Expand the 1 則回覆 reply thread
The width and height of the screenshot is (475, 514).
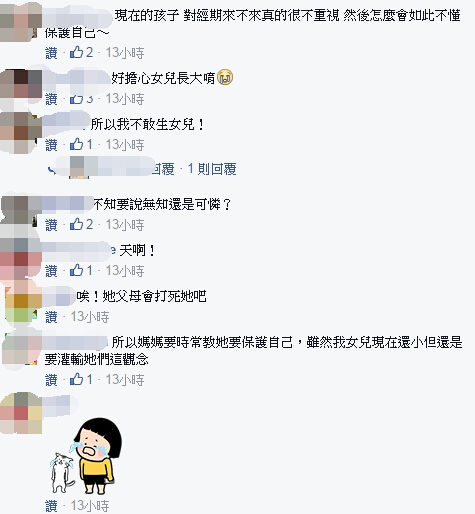[x=212, y=169]
